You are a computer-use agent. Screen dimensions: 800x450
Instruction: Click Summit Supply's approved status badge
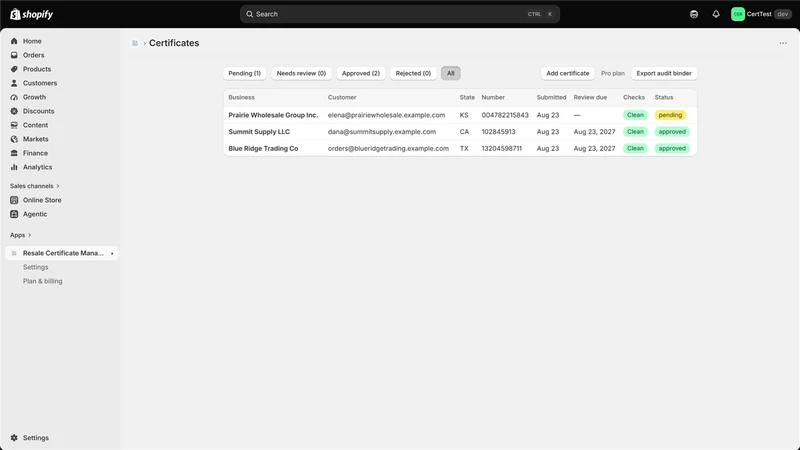tap(672, 132)
